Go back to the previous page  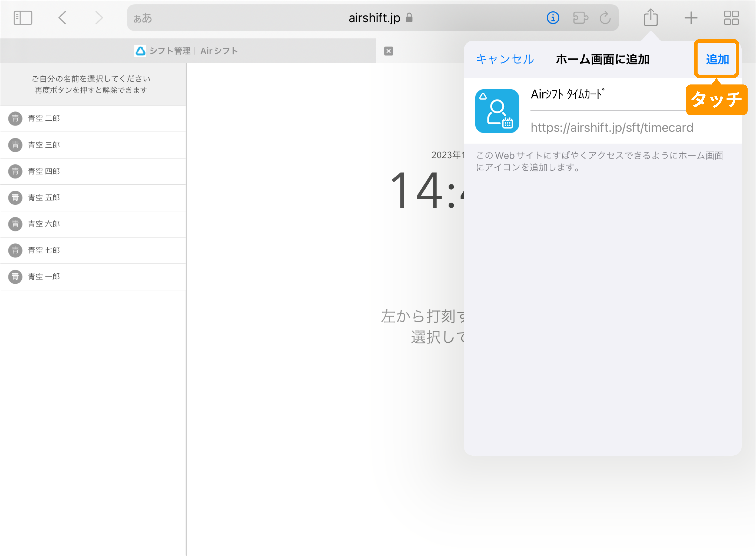pyautogui.click(x=62, y=18)
